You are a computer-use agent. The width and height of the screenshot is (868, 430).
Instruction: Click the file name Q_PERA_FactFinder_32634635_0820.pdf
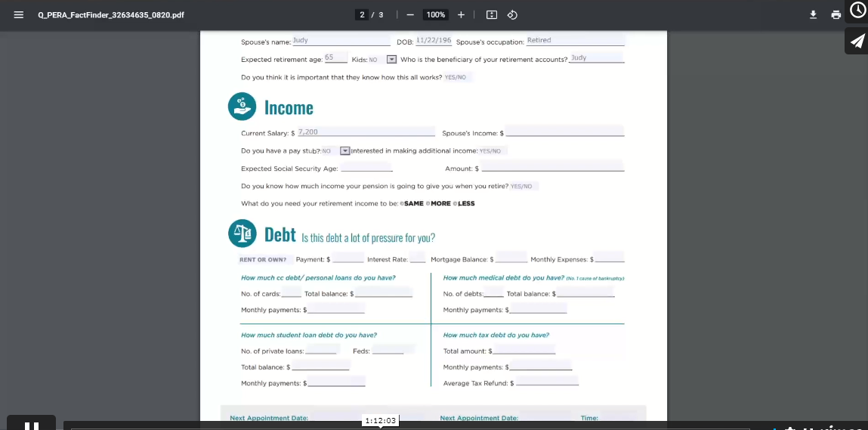(x=111, y=15)
